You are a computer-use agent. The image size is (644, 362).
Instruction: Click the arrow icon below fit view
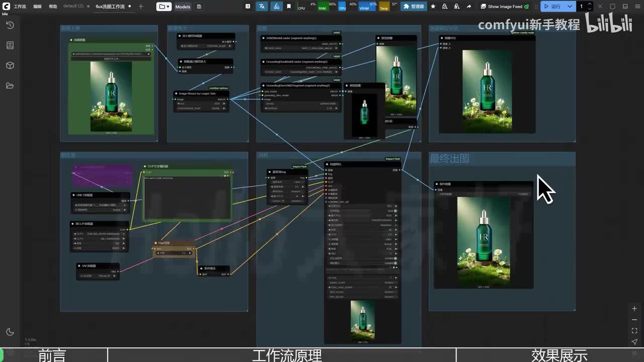(634, 342)
